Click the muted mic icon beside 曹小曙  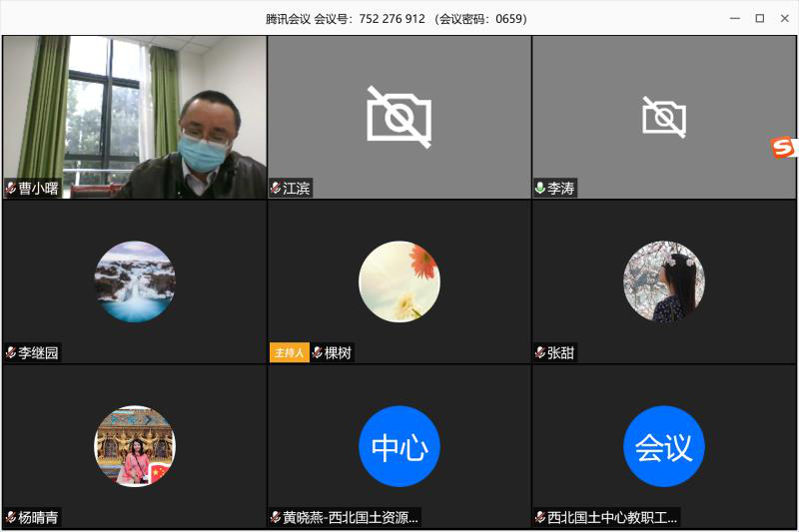point(11,188)
